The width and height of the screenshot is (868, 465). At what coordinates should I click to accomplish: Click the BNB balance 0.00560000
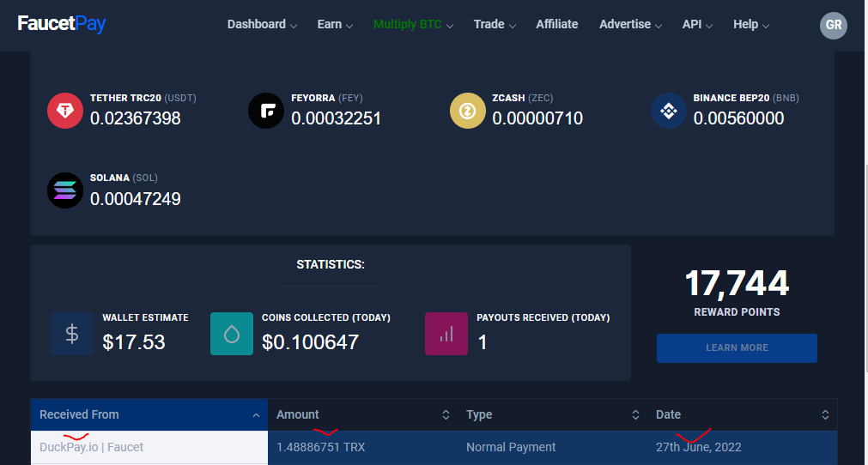(x=738, y=118)
